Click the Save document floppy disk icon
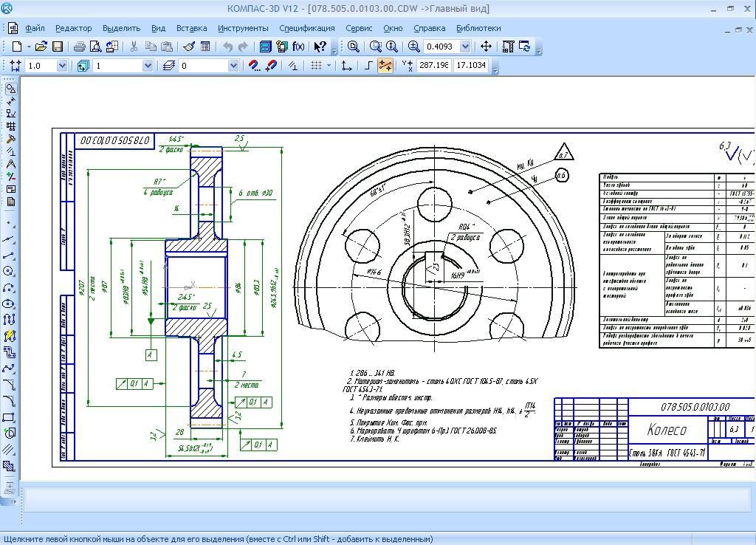The height and width of the screenshot is (545, 756). (58, 47)
